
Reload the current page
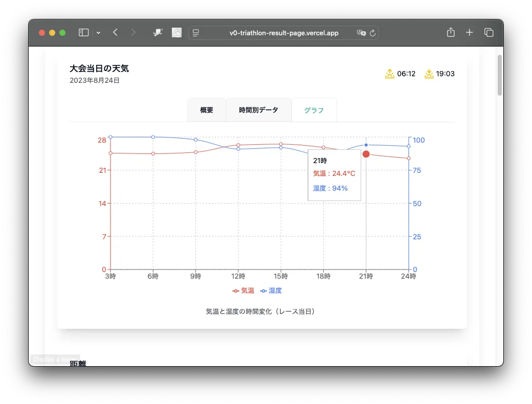[372, 33]
